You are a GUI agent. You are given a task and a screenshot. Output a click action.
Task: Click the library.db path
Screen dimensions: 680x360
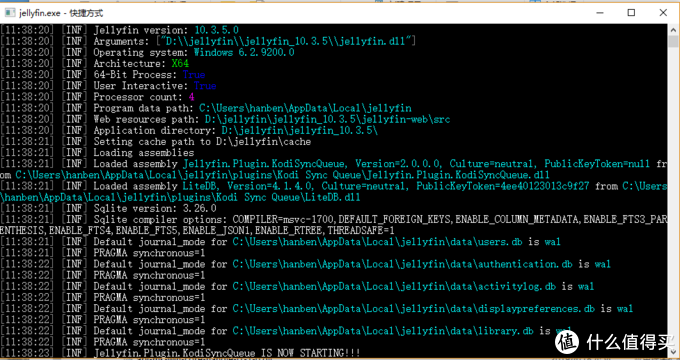point(383,331)
